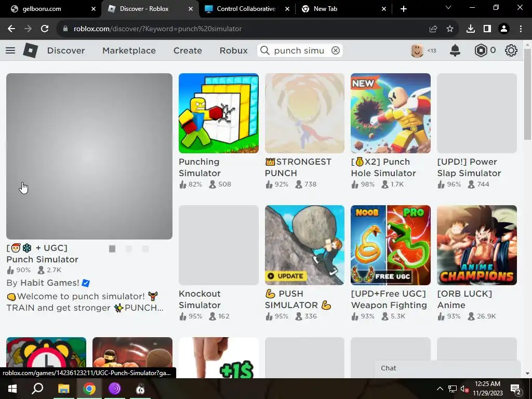Viewport: 532px width, 399px height.
Task: Open PUSH SIMULATOR boulder thumbnail
Action: (x=304, y=245)
